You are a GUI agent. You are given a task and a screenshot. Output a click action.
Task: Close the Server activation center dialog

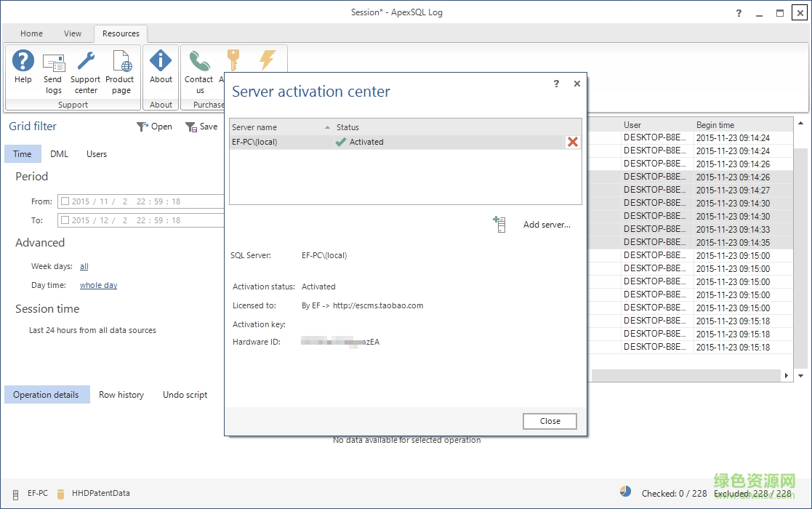550,421
